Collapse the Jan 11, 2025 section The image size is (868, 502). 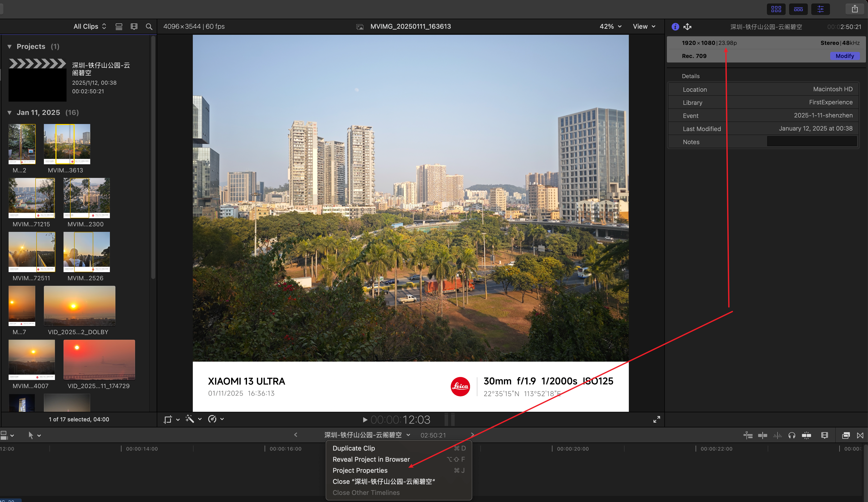(x=10, y=113)
